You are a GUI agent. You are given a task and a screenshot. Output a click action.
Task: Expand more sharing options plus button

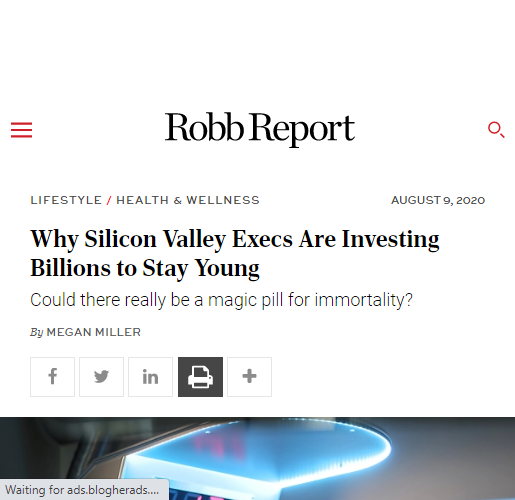click(x=249, y=377)
